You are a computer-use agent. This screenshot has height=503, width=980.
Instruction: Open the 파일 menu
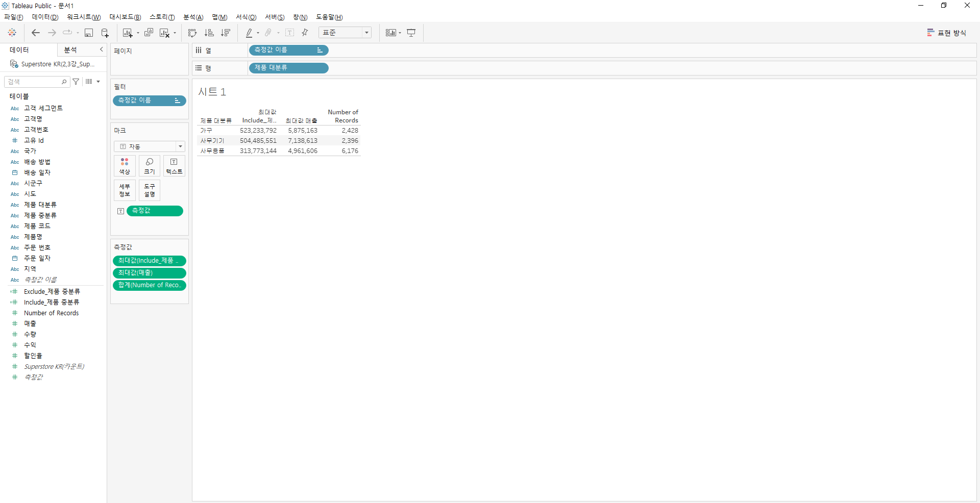[x=14, y=17]
